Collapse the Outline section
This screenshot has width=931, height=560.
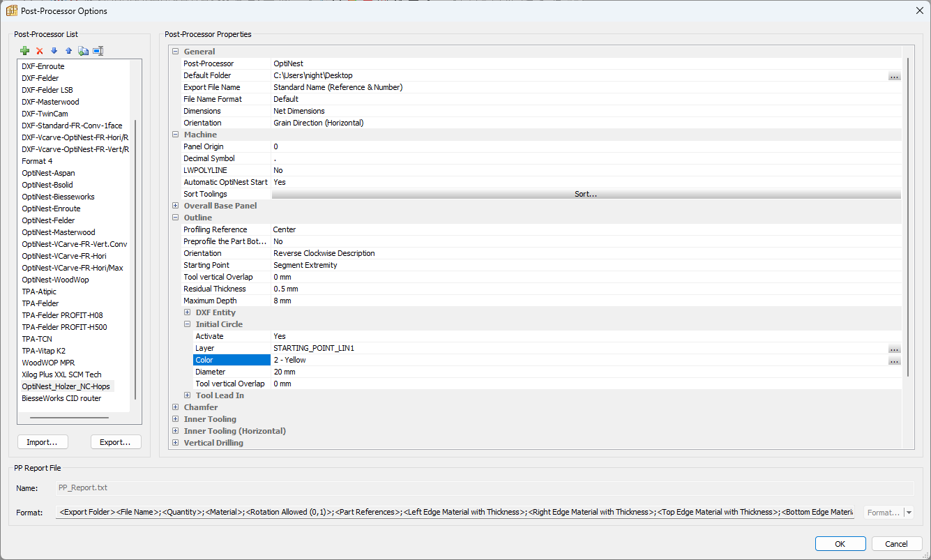(176, 218)
